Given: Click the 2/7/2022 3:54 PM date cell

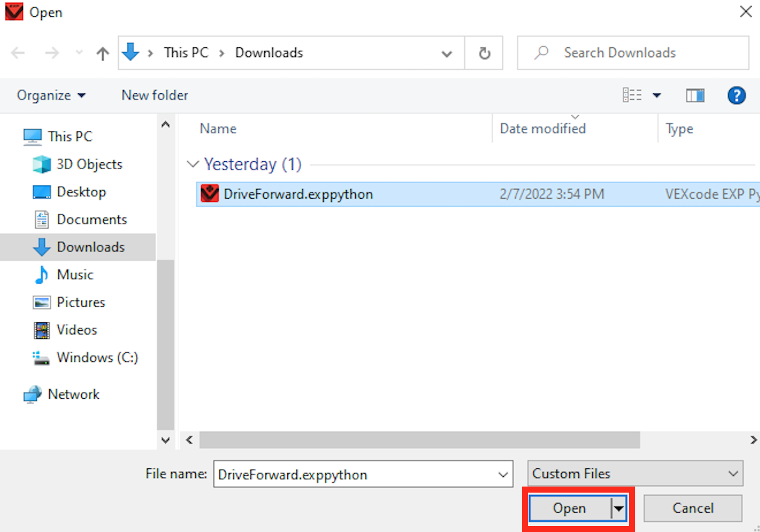Looking at the screenshot, I should 552,195.
